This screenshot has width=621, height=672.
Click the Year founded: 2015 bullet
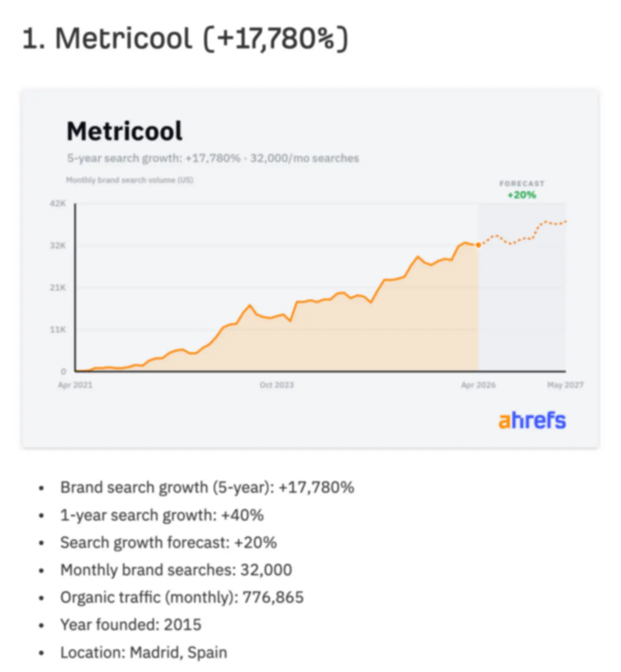(130, 625)
